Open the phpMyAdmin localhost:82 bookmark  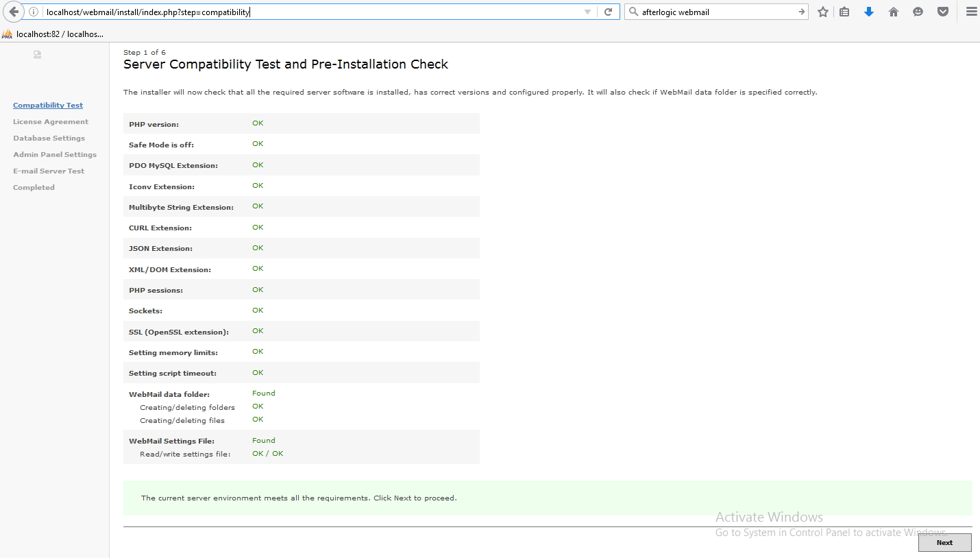point(53,34)
